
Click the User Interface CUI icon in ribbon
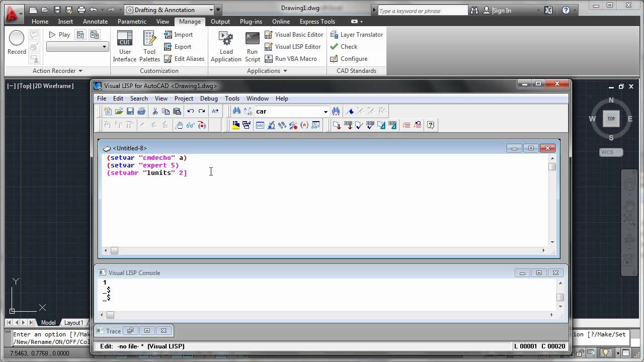click(x=125, y=46)
